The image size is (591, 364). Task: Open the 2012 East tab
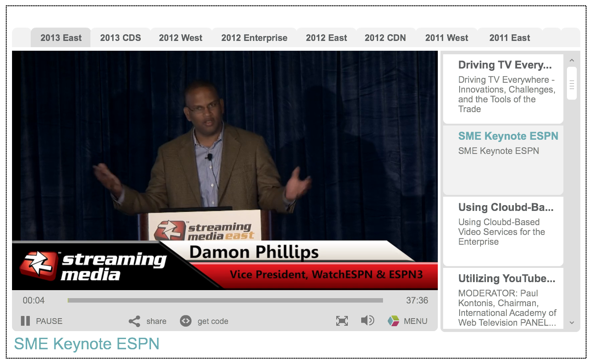326,38
